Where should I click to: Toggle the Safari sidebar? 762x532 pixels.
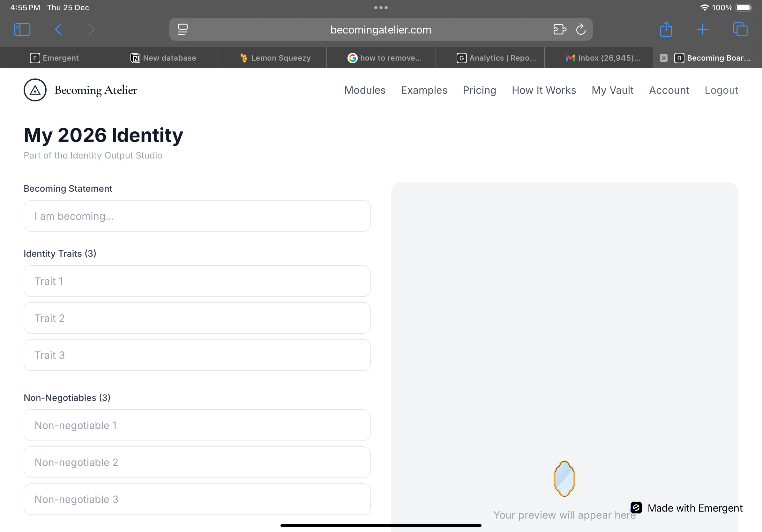pyautogui.click(x=22, y=29)
